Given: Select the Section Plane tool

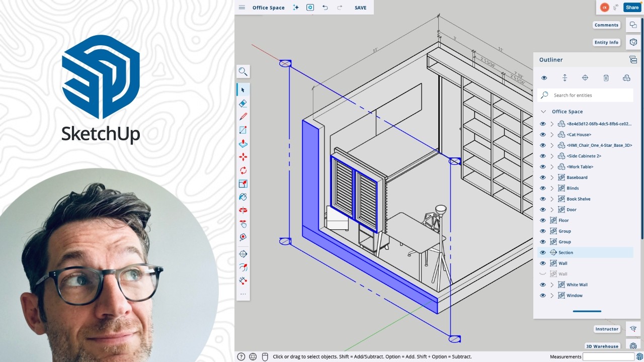Looking at the screenshot, I should (x=243, y=254).
